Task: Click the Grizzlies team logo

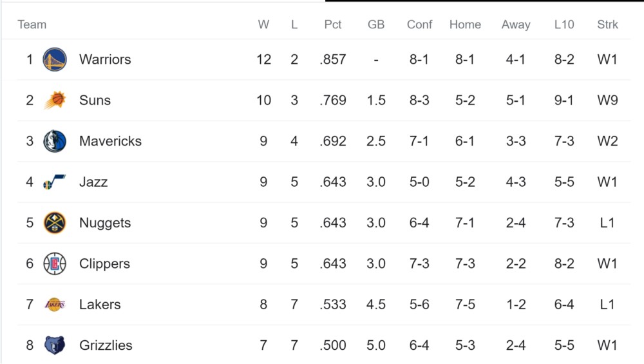Action: [55, 345]
